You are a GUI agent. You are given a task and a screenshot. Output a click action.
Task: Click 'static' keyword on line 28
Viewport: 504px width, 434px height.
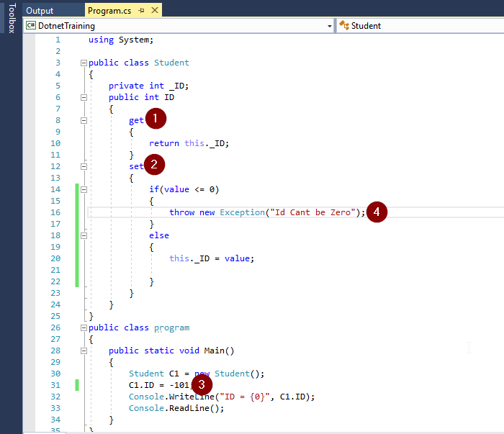(x=159, y=351)
